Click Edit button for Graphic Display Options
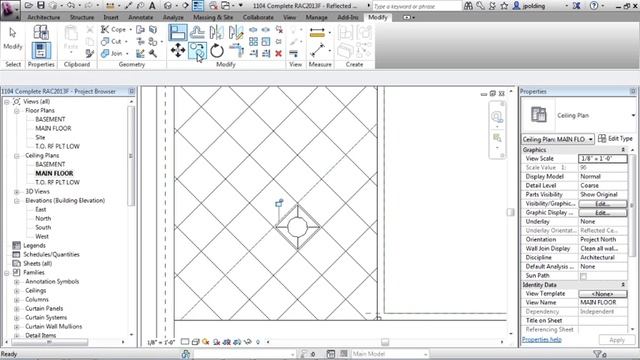 [x=602, y=213]
